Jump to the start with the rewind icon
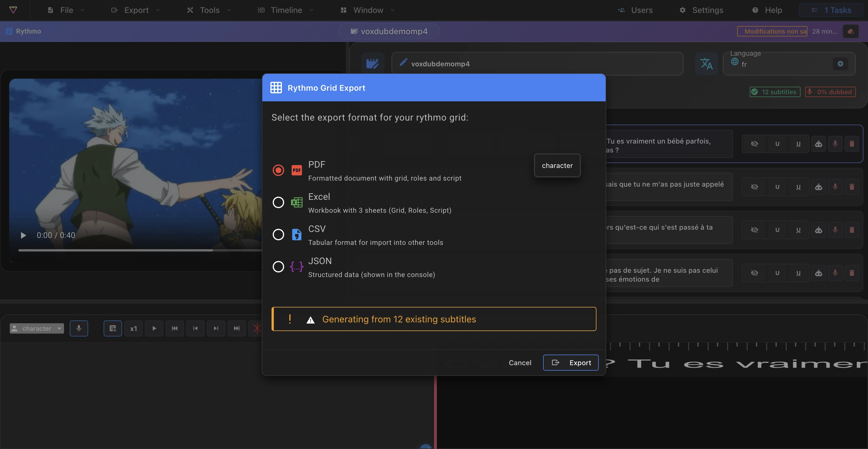Viewport: 868px width, 449px height. click(x=175, y=328)
